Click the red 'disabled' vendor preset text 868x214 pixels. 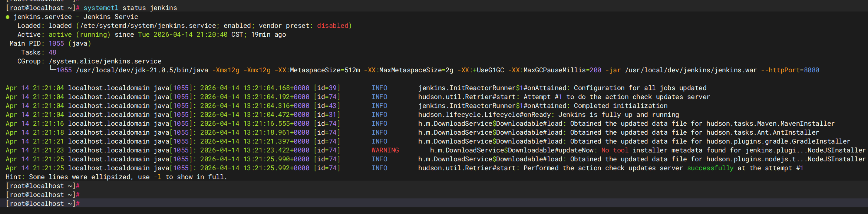point(333,26)
